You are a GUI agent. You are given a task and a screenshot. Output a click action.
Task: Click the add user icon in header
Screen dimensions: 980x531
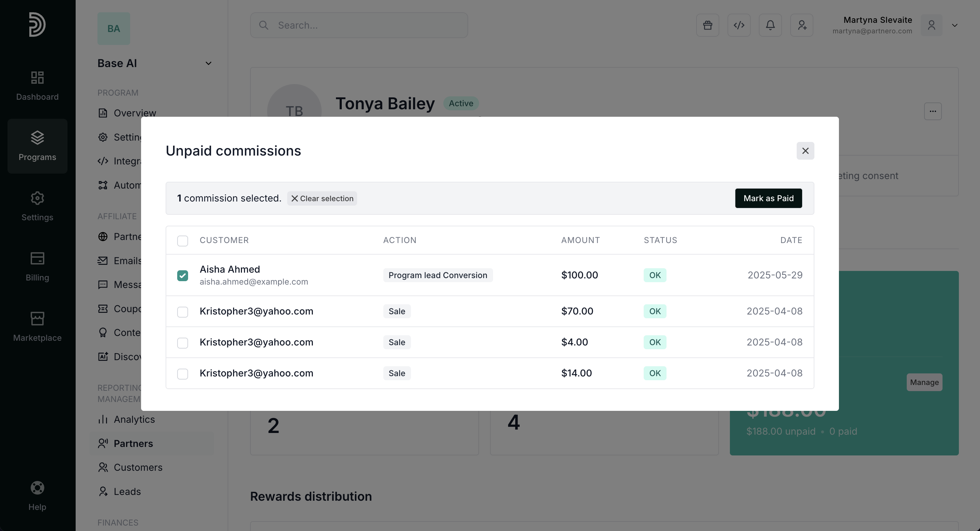[x=801, y=25]
